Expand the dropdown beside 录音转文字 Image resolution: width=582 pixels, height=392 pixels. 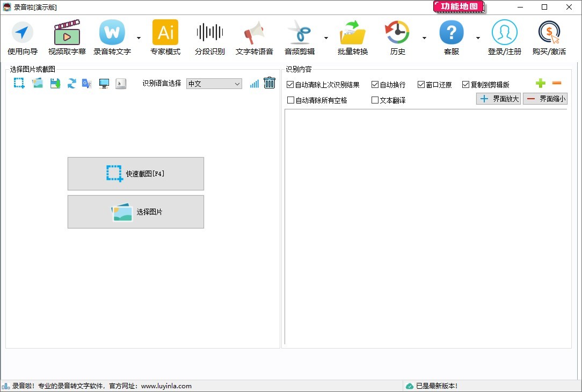(139, 38)
